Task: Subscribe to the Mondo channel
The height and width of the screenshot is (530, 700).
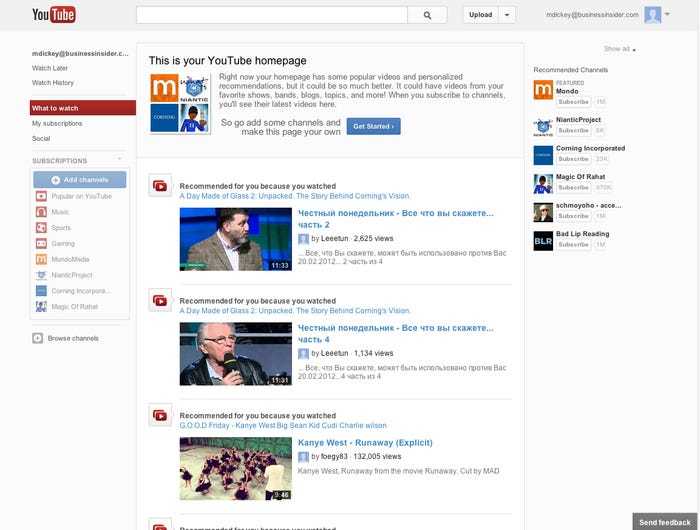Action: click(574, 102)
